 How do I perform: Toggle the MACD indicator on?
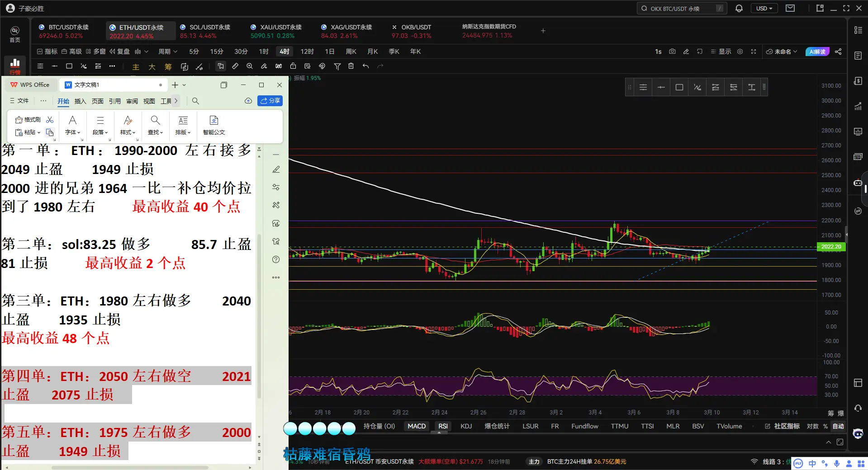pos(417,426)
